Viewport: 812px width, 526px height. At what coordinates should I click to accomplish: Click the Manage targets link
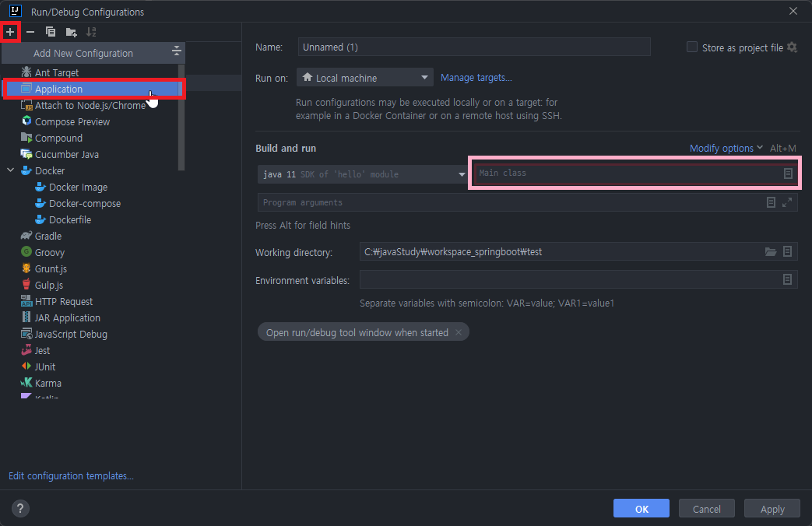click(x=476, y=78)
